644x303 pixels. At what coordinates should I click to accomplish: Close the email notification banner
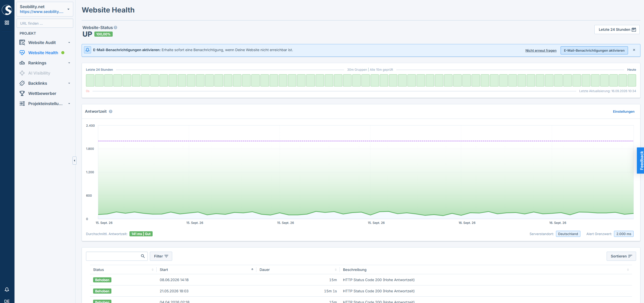[x=634, y=50]
